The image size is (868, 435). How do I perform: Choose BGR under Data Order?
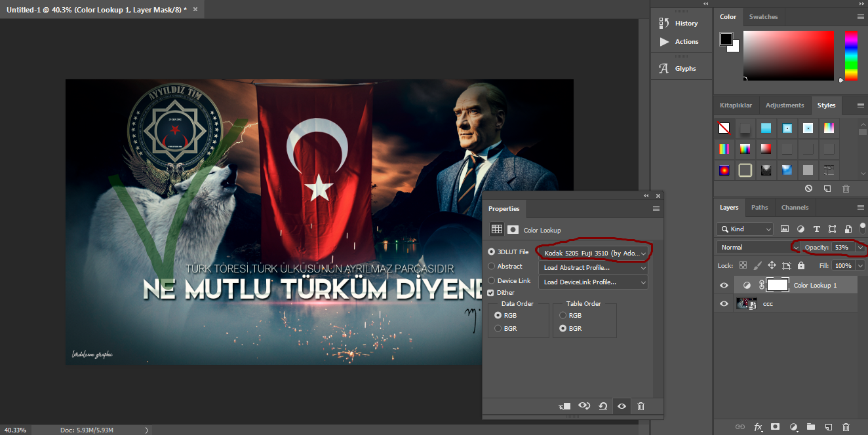(498, 328)
